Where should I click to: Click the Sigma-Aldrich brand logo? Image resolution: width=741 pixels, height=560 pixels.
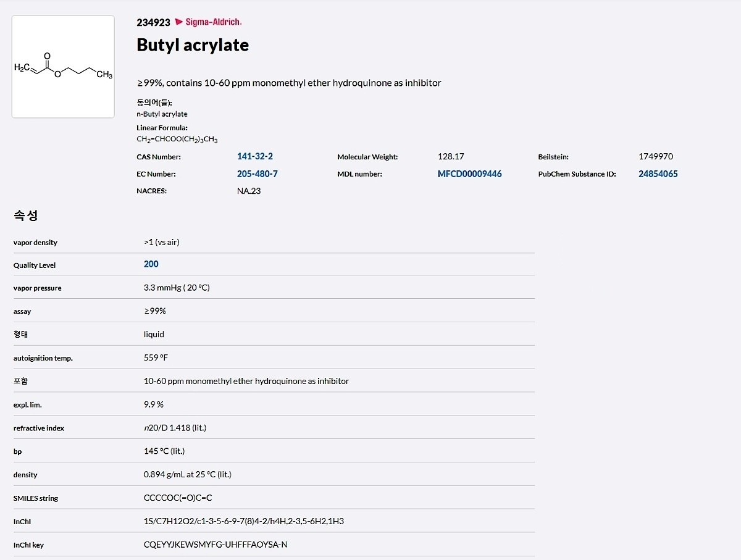tap(209, 22)
